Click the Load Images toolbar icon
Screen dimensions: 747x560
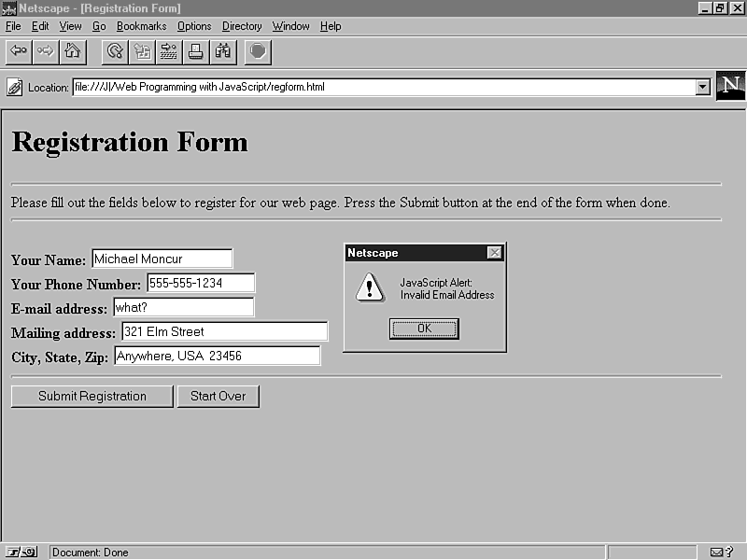[142, 51]
